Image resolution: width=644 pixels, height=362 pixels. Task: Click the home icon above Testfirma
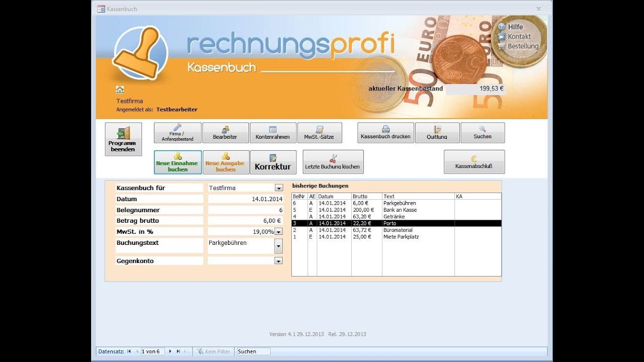(120, 89)
